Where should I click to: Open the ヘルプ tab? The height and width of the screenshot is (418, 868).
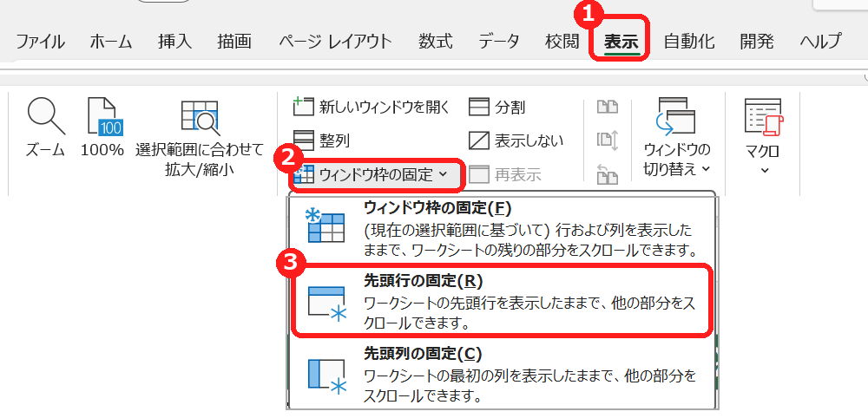pyautogui.click(x=820, y=42)
